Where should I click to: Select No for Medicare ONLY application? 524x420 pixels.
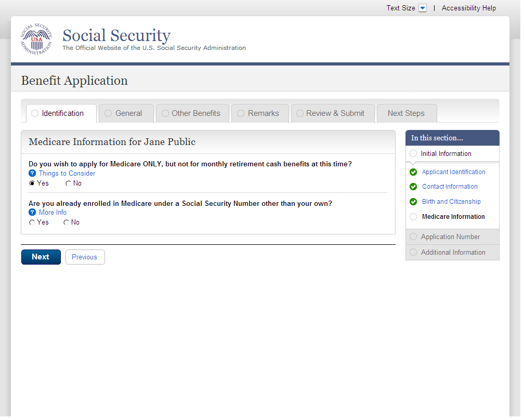68,183
